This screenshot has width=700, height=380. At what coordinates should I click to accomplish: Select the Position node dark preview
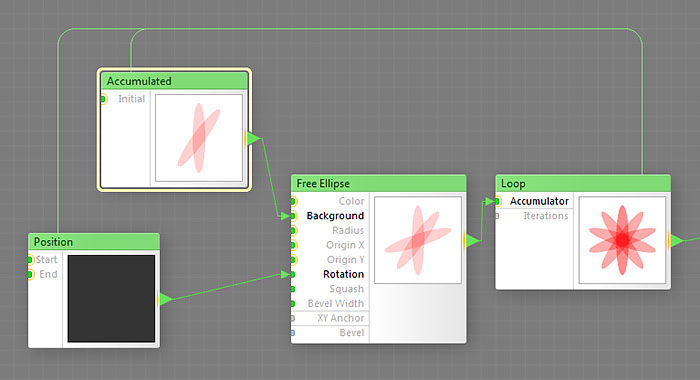(111, 299)
